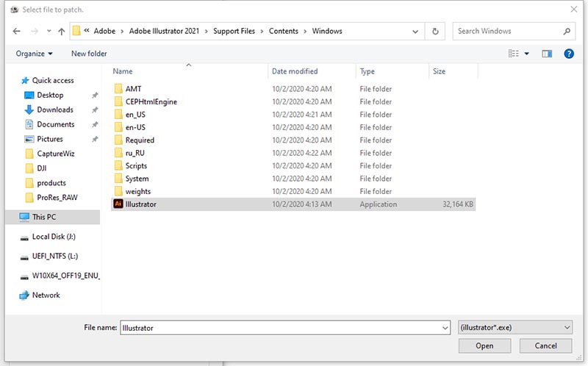The height and width of the screenshot is (366, 588).
Task: Sort by the Date modified column
Action: pos(295,71)
